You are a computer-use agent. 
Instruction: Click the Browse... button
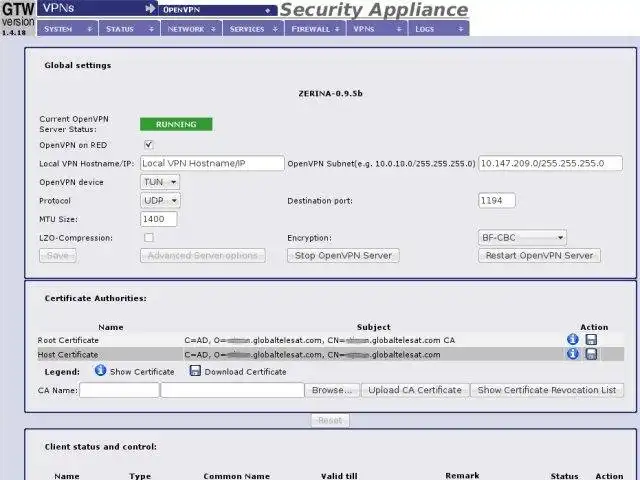coord(332,390)
